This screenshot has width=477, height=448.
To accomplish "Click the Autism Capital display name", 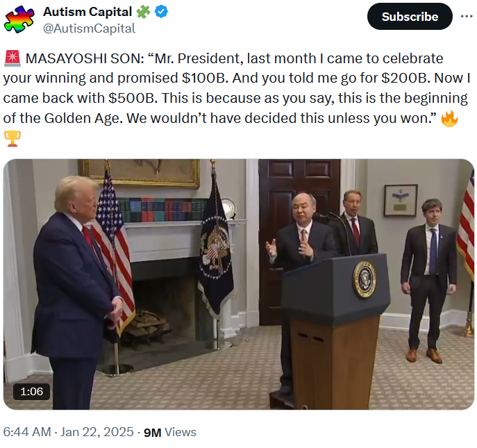I will (87, 12).
